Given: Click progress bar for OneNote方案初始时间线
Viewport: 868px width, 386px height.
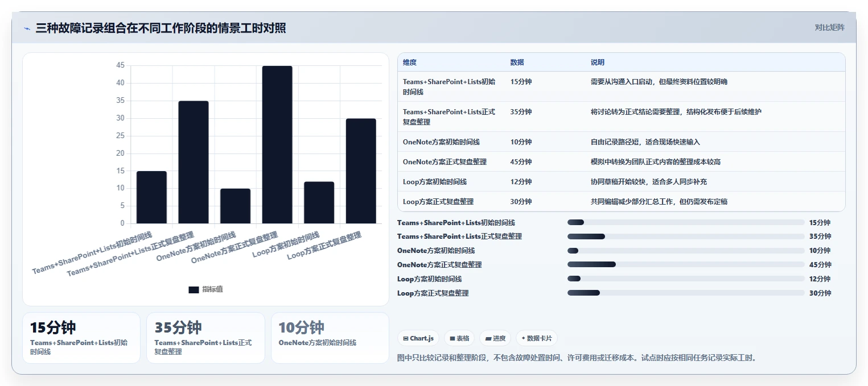Looking at the screenshot, I should coord(686,251).
